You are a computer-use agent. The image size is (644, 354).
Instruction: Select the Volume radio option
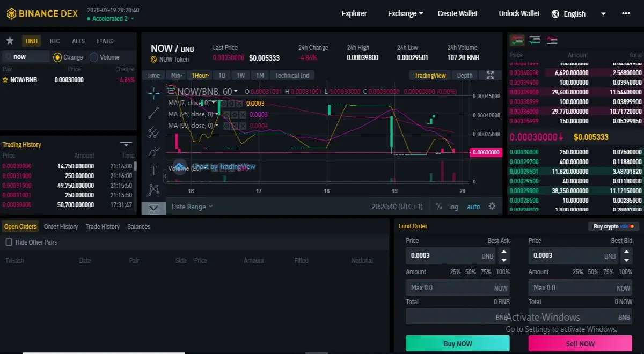click(94, 57)
